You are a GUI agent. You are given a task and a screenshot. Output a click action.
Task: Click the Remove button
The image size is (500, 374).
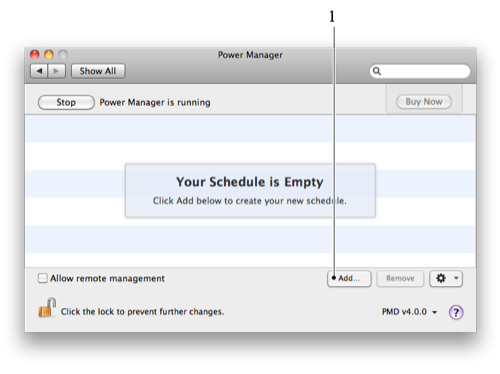click(x=400, y=278)
